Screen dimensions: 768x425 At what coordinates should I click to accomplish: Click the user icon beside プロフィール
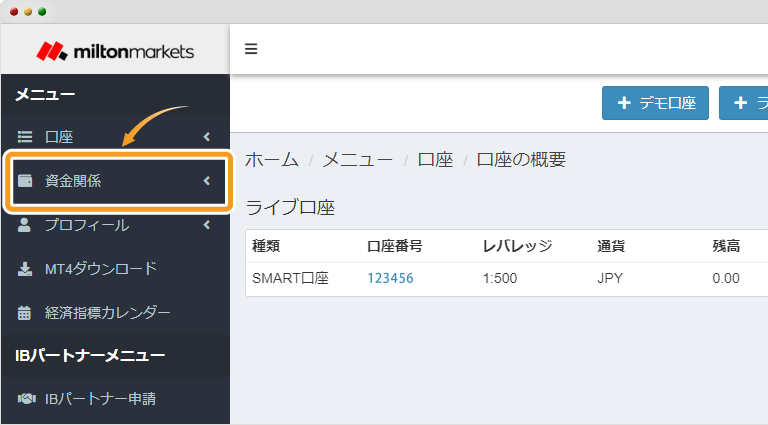[x=25, y=225]
